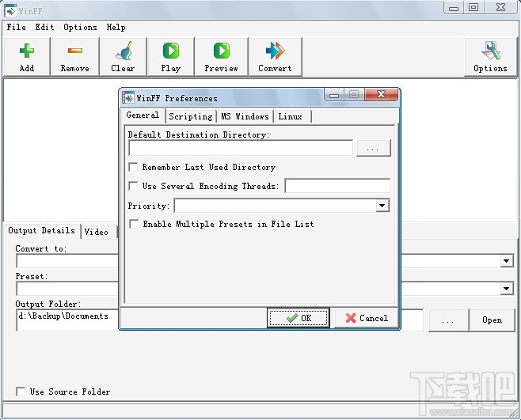Select the Output Details tab
Screen dimensions: 521x420
[41, 230]
